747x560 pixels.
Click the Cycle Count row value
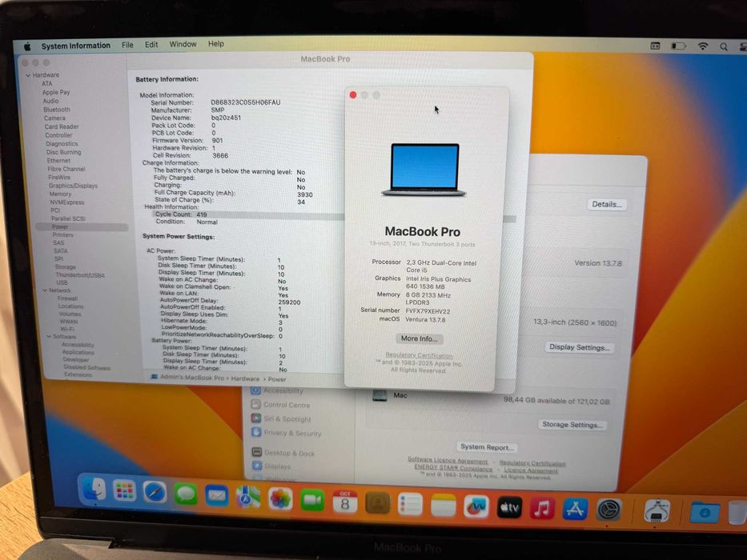pos(202,214)
